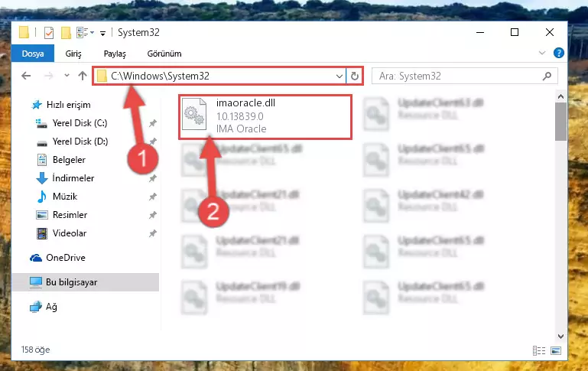
Task: Click pin icon next to Müzik
Action: (x=153, y=197)
